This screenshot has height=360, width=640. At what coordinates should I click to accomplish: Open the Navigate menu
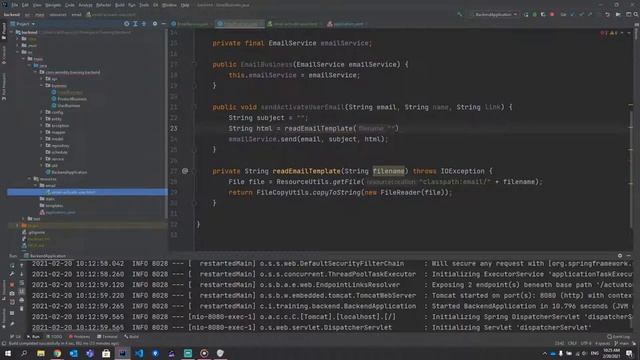[x=53, y=5]
